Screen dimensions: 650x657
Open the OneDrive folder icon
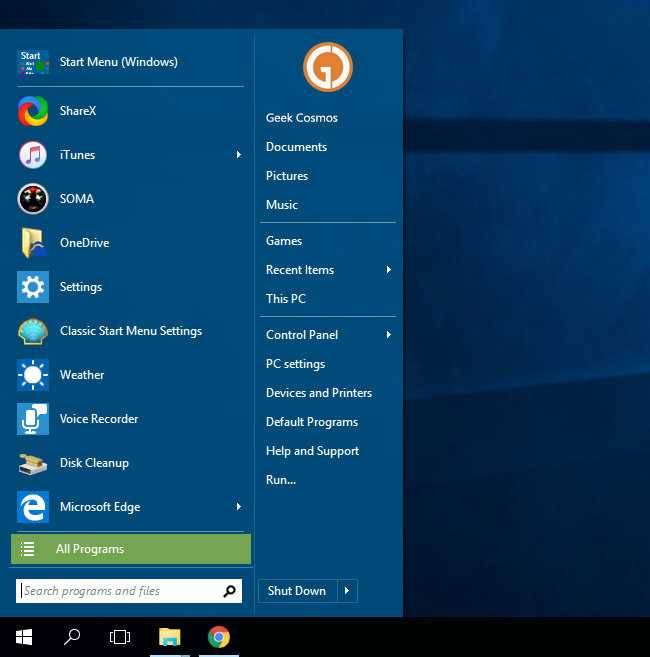coord(33,243)
